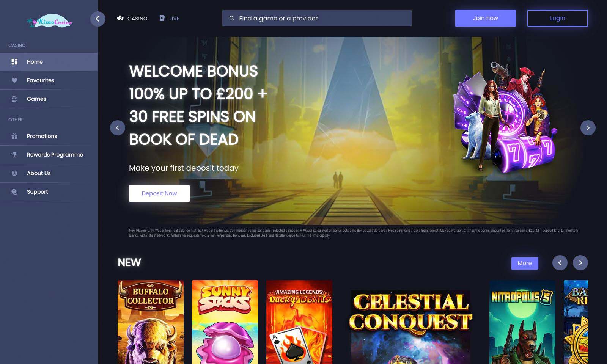Viewport: 607px width, 364px height.
Task: Open the Full Terms apply link
Action: [315, 235]
